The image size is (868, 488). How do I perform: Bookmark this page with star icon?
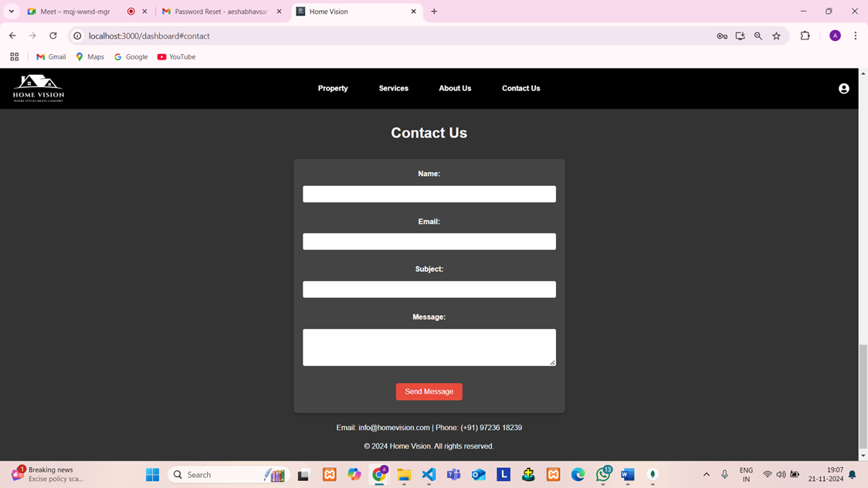776,36
